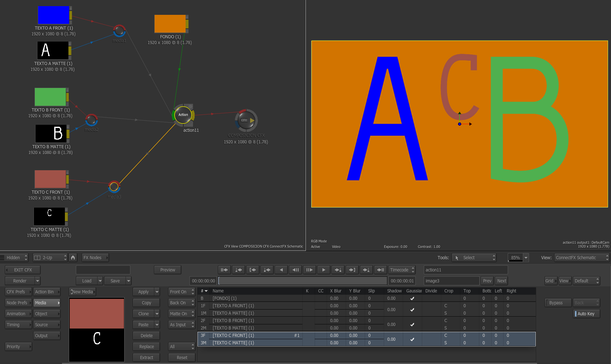The width and height of the screenshot is (611, 364).
Task: Open the 2-Up viewport layout dropdown
Action: (50, 258)
